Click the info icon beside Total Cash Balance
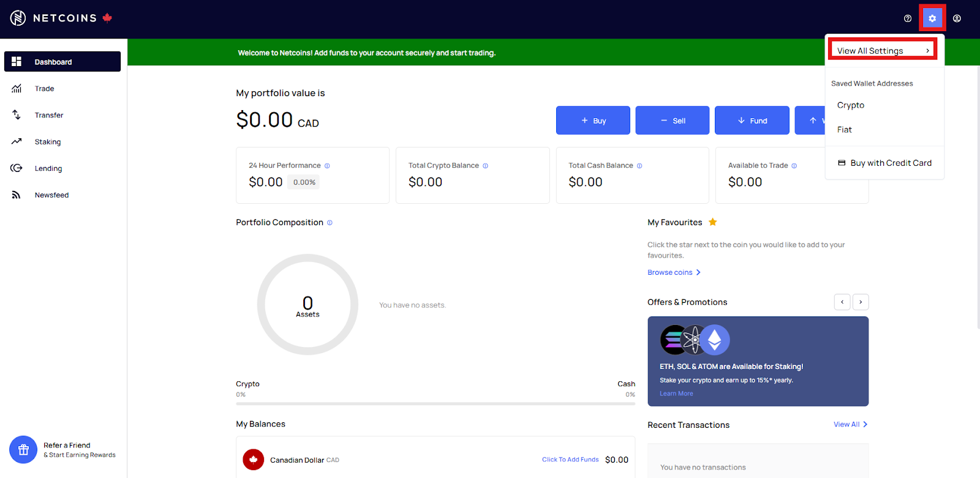The height and width of the screenshot is (478, 980). (639, 166)
